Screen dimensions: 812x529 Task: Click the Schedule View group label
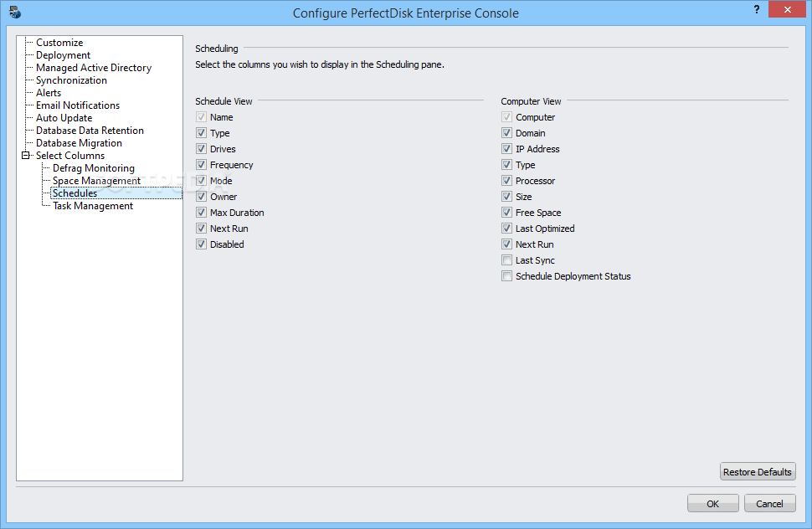point(224,101)
